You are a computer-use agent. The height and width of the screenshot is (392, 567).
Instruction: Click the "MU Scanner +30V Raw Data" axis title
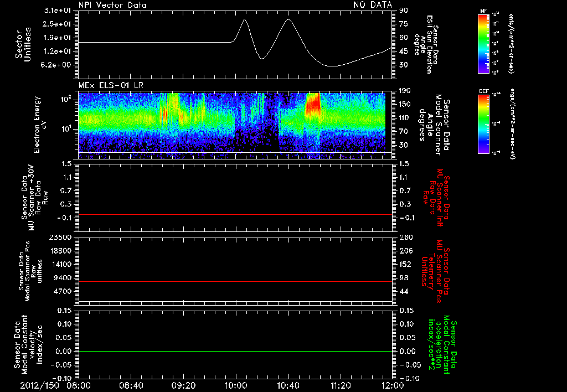tap(34, 198)
